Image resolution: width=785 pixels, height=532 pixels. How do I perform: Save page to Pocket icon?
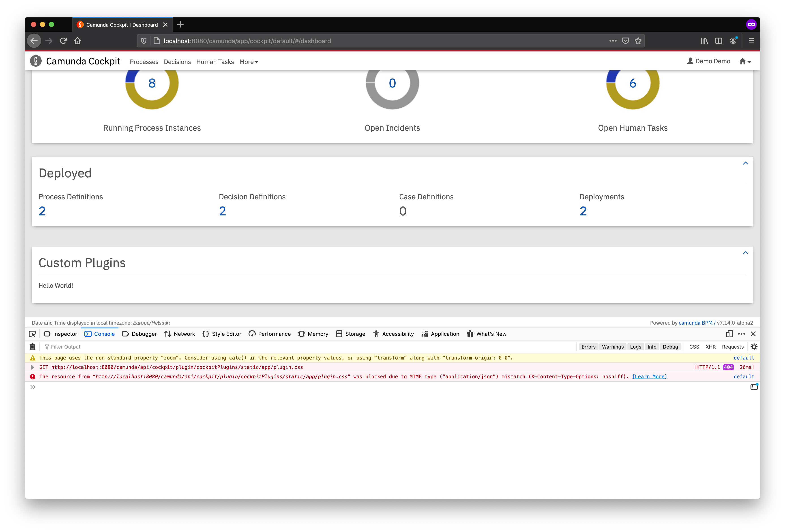coord(625,41)
